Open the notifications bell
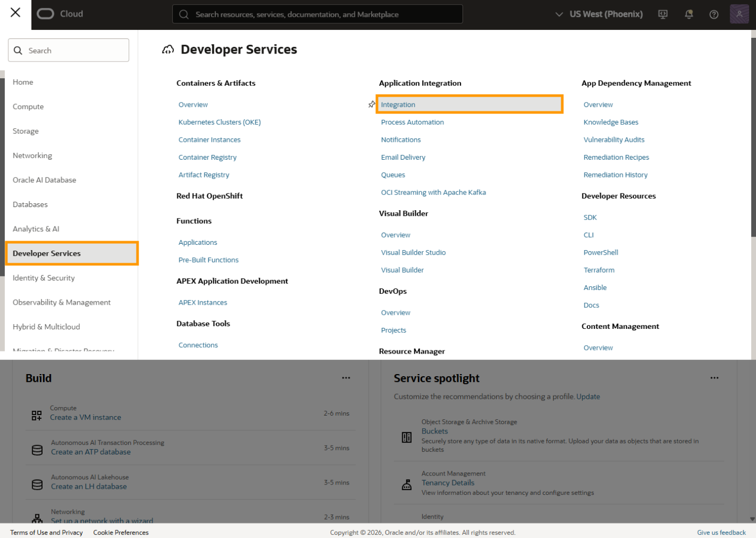Screen dimensions: 756x538 (689, 14)
